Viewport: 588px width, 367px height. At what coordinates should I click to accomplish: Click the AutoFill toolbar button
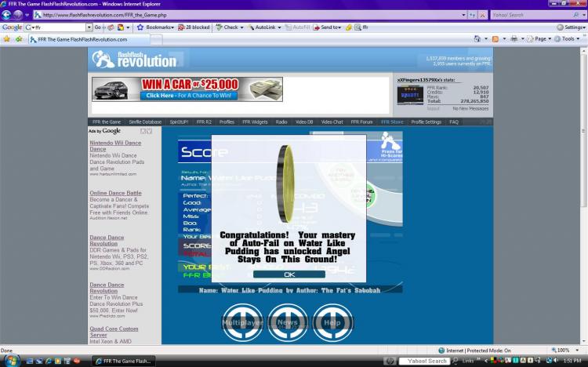(297, 27)
